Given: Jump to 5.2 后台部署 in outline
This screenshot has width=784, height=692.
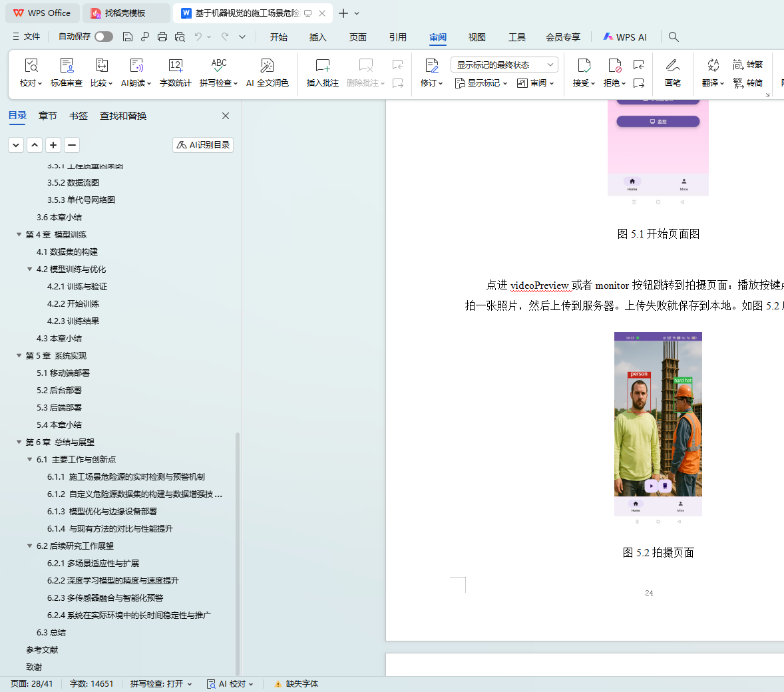Looking at the screenshot, I should [59, 390].
